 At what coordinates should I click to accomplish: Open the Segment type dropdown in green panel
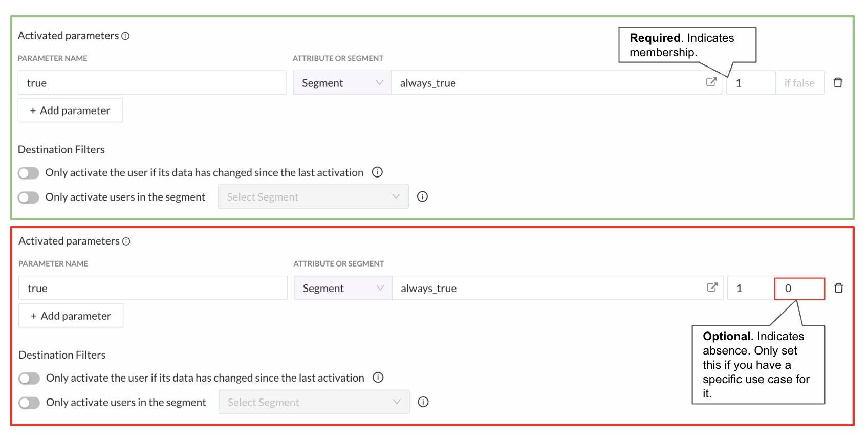click(342, 83)
